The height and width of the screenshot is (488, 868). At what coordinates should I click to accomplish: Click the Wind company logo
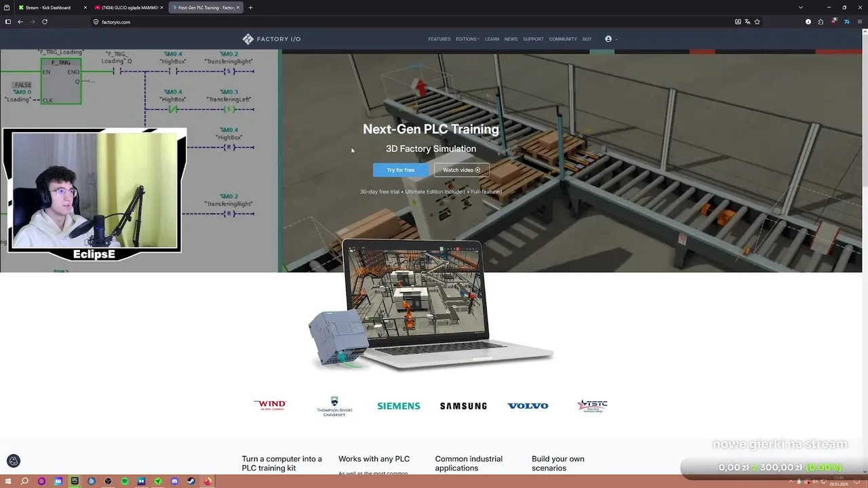270,405
